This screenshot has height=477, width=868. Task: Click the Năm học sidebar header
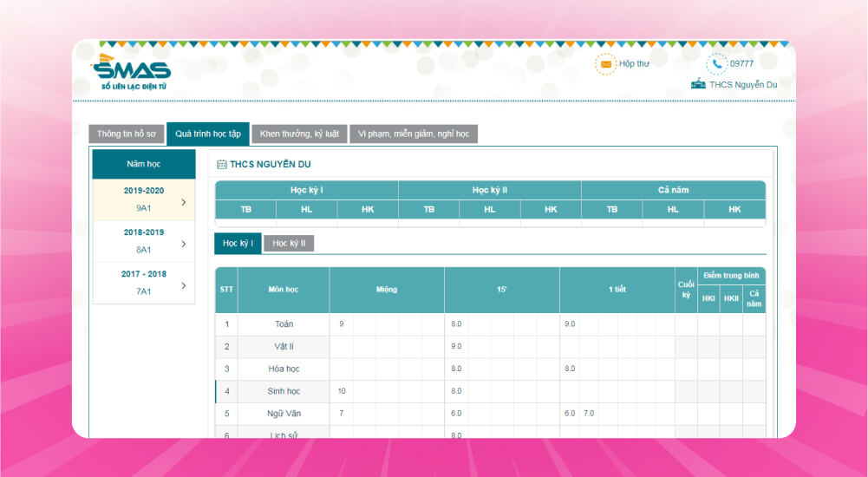[144, 164]
